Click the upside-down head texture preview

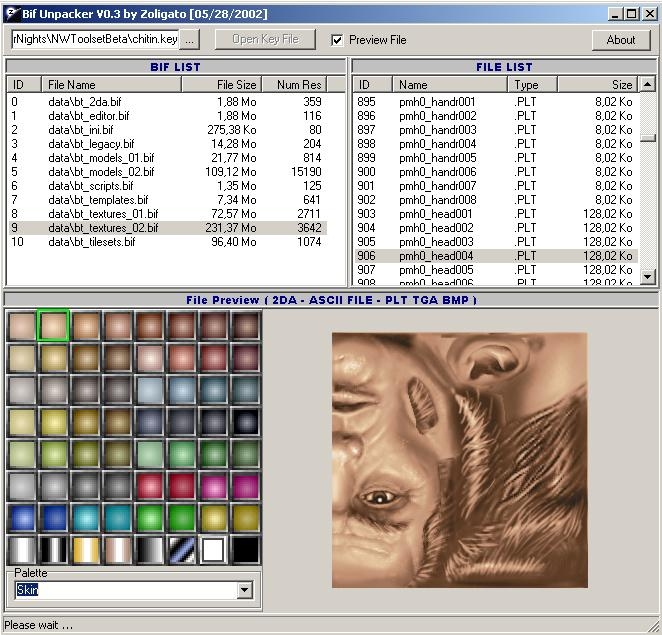point(459,460)
